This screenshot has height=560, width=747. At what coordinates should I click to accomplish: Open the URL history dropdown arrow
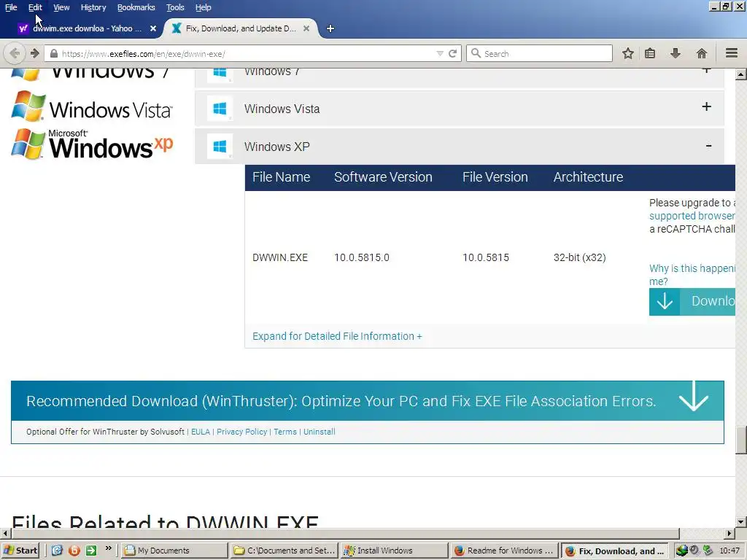coord(440,54)
